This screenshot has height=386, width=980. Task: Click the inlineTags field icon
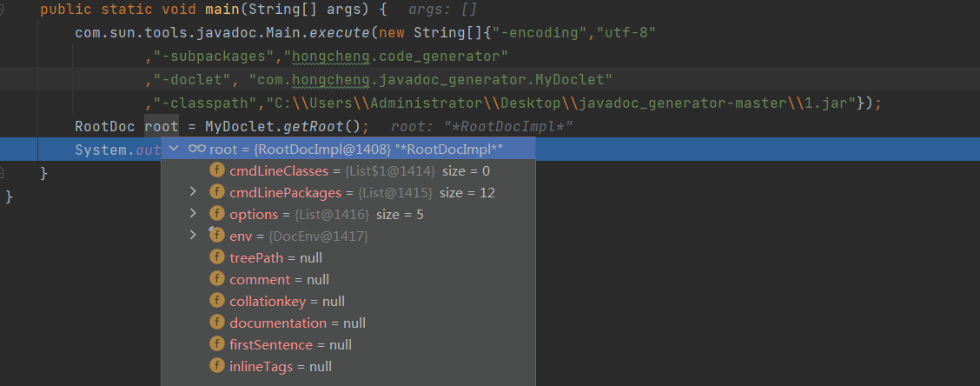pos(217,366)
